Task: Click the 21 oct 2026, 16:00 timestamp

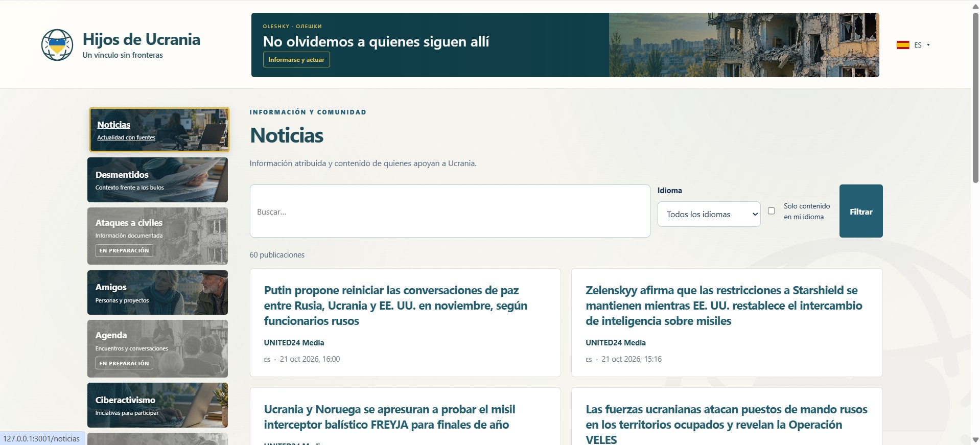Action: click(310, 359)
